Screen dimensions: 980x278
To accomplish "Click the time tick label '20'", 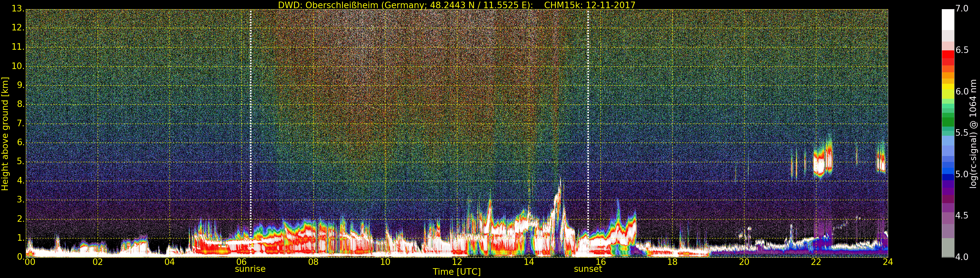I will (744, 262).
